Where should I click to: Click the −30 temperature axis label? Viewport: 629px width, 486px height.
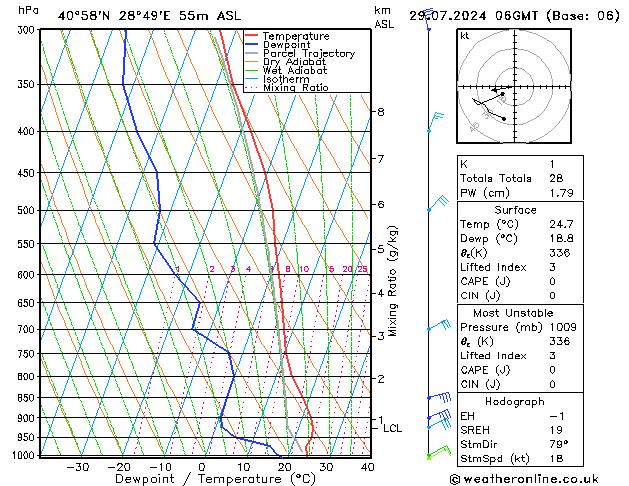77,467
